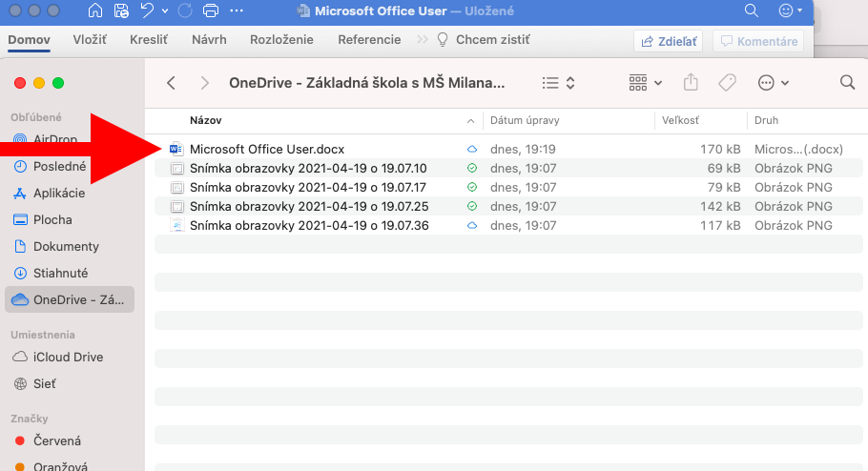The height and width of the screenshot is (471, 868).
Task: Sort files by Názov column header
Action: point(206,121)
